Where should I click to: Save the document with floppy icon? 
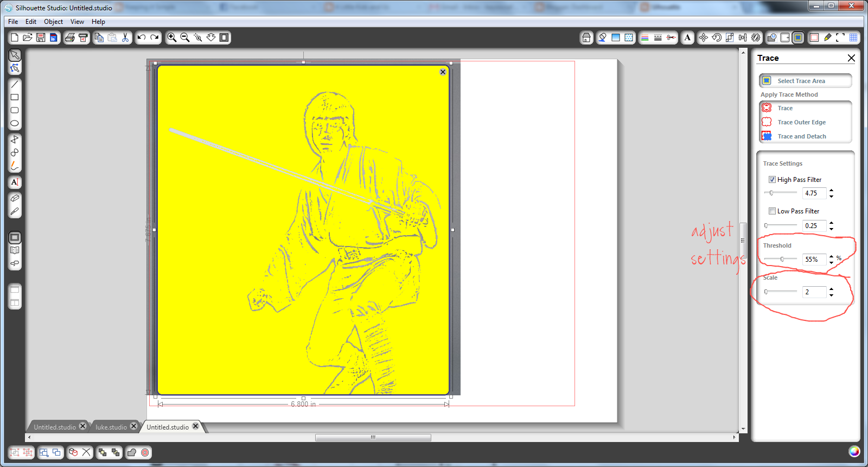tap(41, 37)
